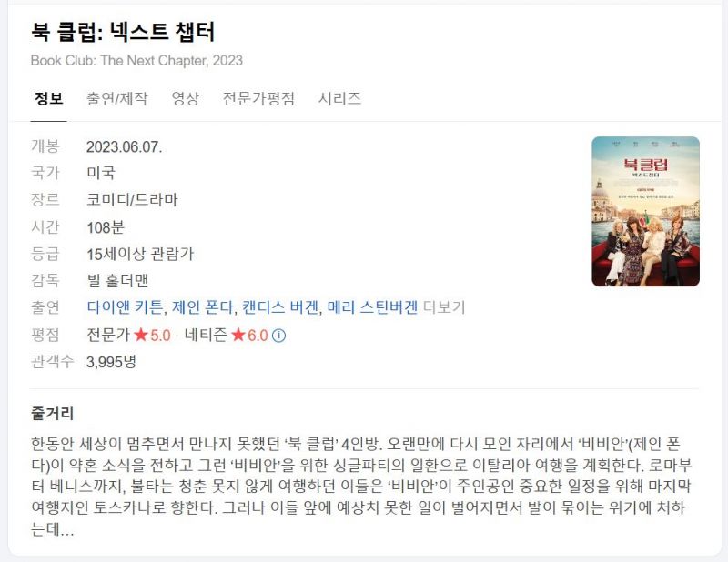Click the genre text 코미디/드라마

(132, 199)
